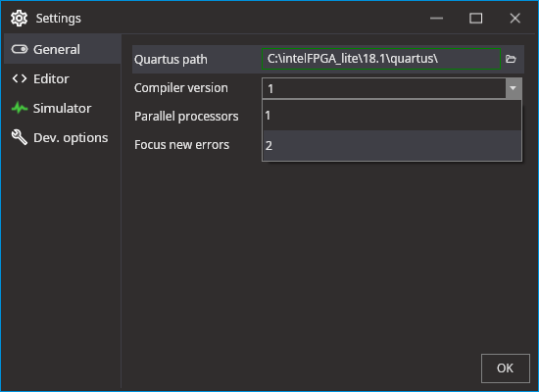Click the Compiler version label
Image resolution: width=539 pixels, height=392 pixels.
pyautogui.click(x=181, y=88)
